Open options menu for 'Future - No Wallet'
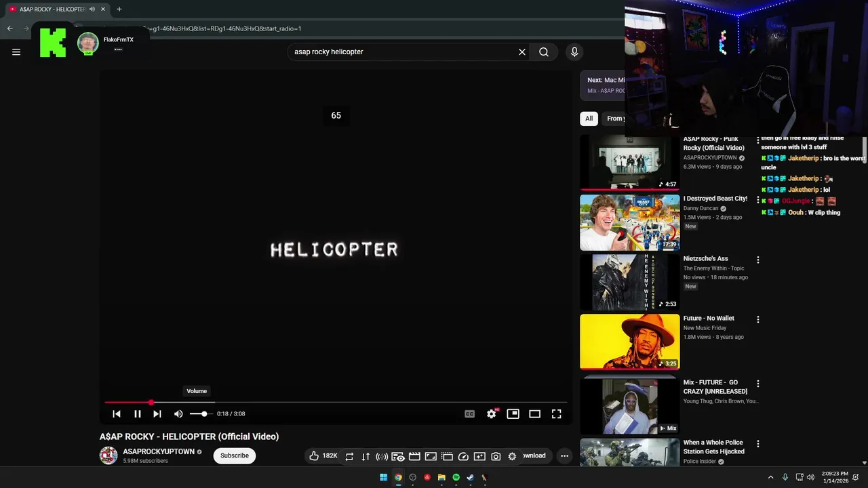Screen dimensions: 868x488 tap(758, 319)
